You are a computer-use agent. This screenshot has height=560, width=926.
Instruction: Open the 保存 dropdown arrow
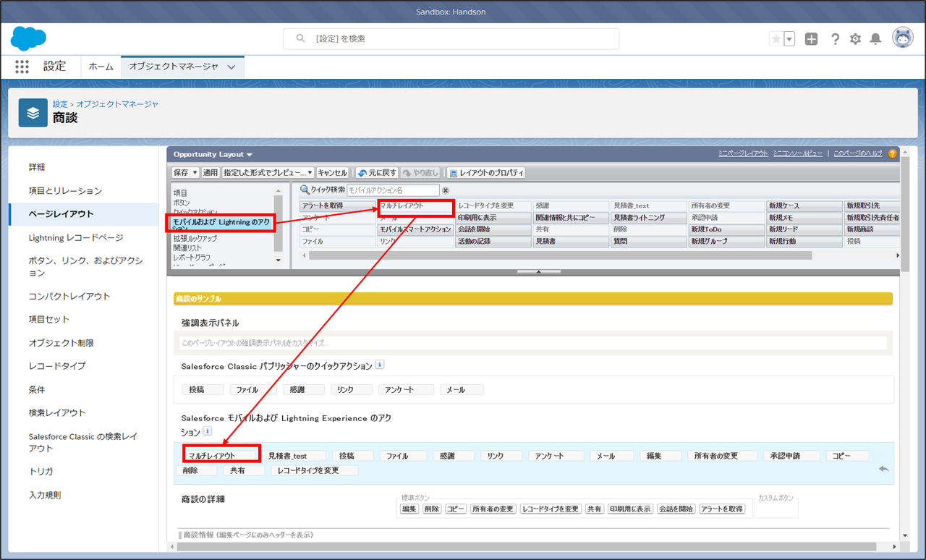click(195, 173)
